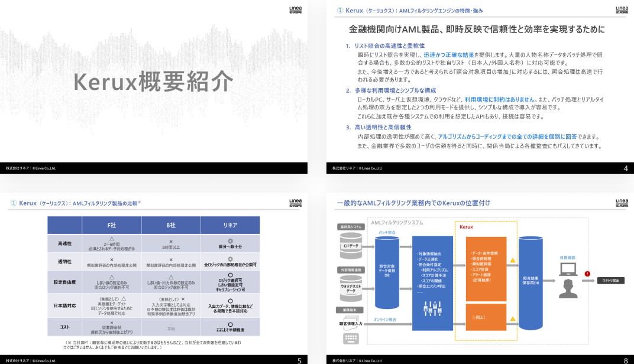Viewport: 634px width, 364px height.
Task: Click title 一般的なAMLフィルタリング業務内でのKeruxの位置付け
Action: (x=413, y=203)
